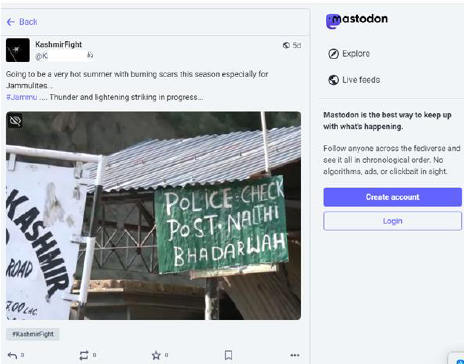
Task: Click the Login button
Action: (x=392, y=221)
